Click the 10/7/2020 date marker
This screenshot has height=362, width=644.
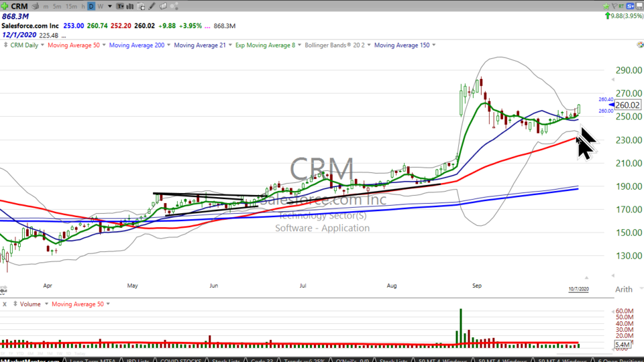tap(579, 289)
